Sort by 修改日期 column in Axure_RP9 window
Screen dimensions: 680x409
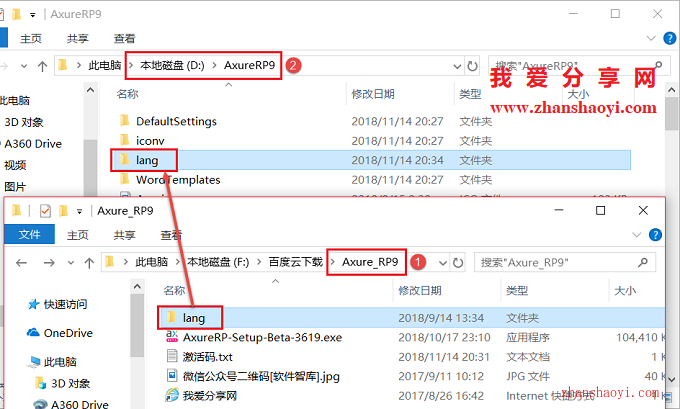click(420, 291)
